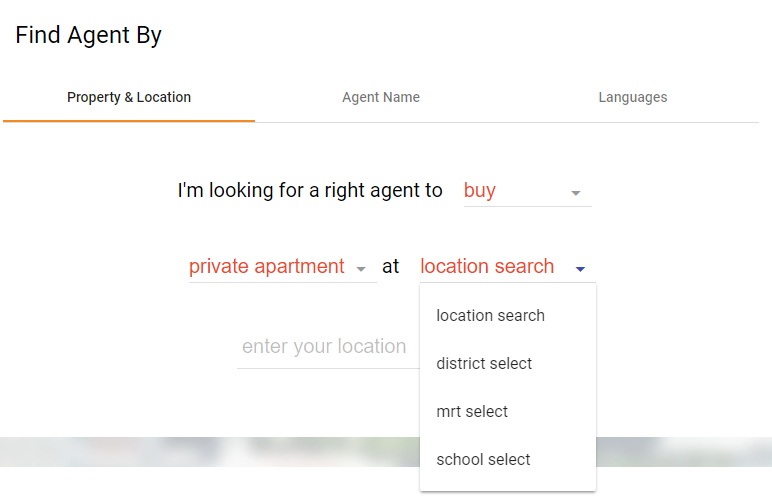This screenshot has width=772, height=504.
Task: Open the Languages tab
Action: [x=632, y=97]
